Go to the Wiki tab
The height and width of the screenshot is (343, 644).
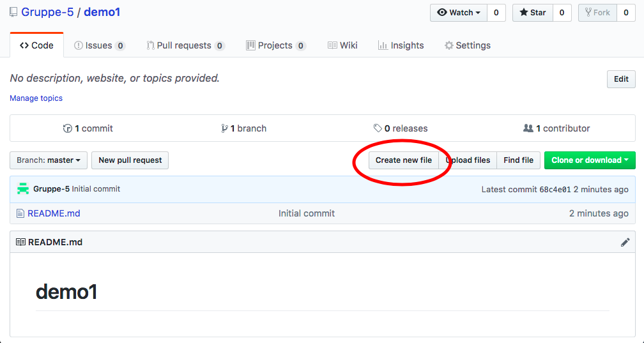pos(342,45)
